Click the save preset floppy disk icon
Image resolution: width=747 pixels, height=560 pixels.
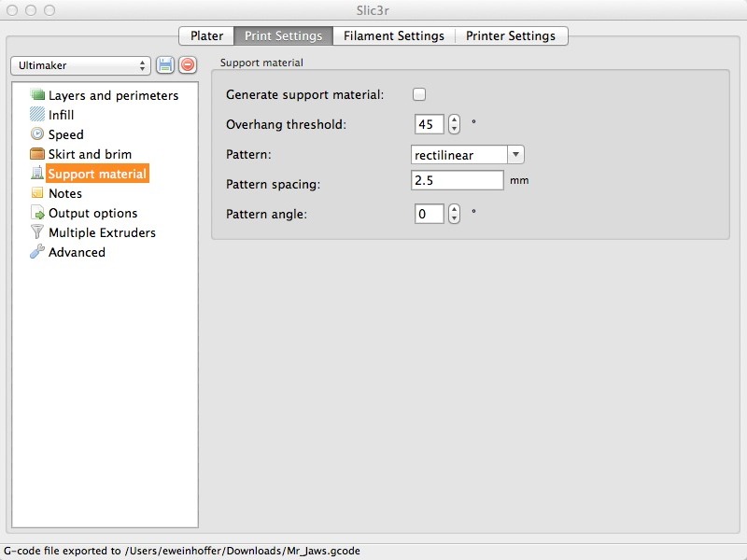coord(165,64)
